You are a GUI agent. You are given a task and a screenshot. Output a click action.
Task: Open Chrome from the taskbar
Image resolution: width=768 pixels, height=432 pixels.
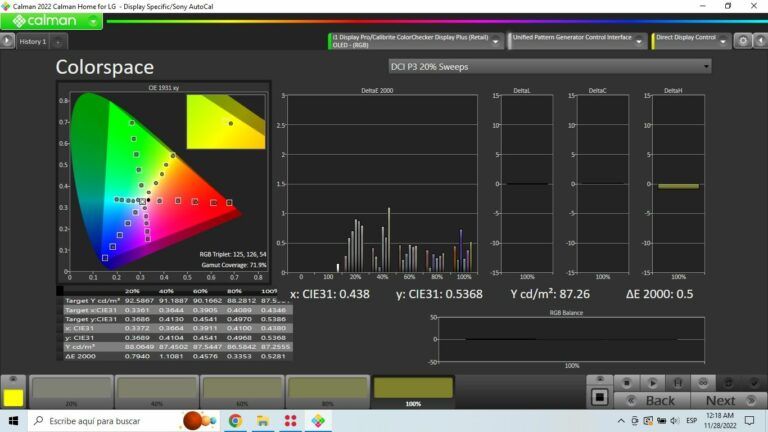235,421
